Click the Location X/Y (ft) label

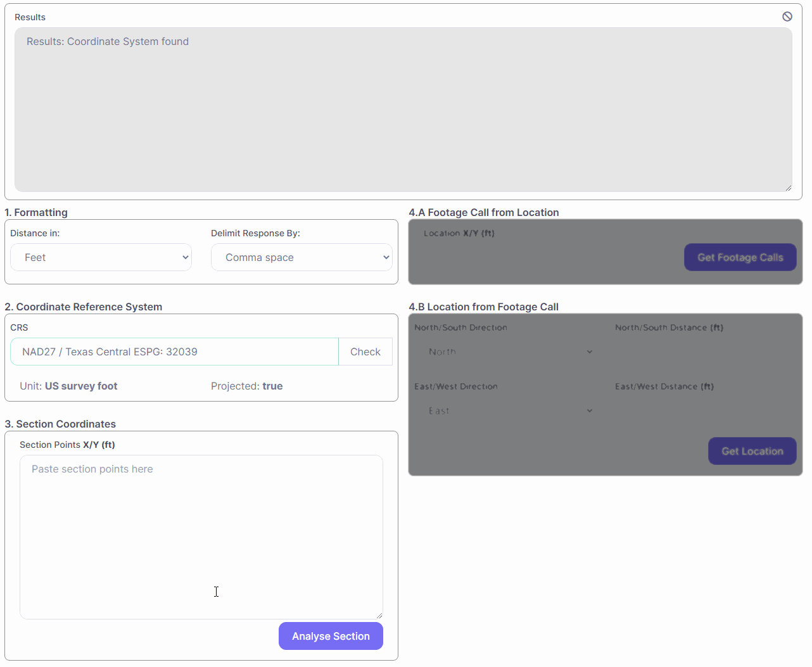[459, 233]
